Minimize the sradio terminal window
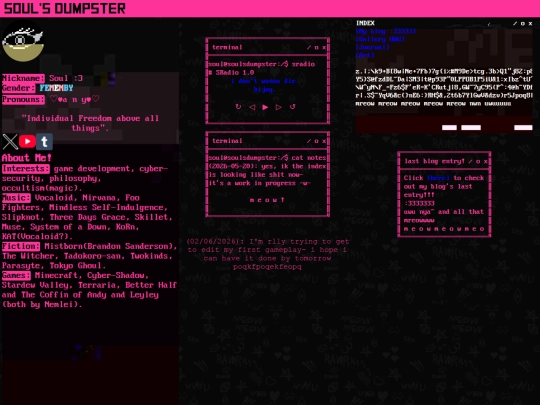The width and height of the screenshot is (540, 405). pos(309,48)
